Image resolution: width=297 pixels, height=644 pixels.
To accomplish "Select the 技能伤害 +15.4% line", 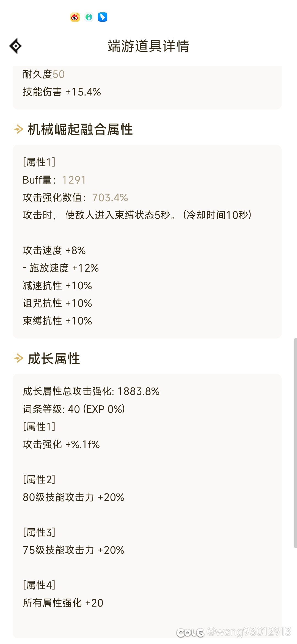I will coord(62,92).
